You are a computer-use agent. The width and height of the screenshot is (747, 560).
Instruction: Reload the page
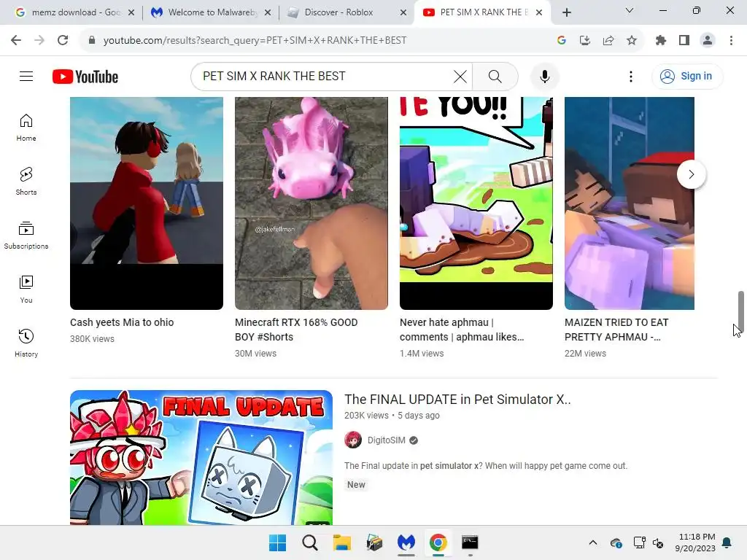point(63,41)
